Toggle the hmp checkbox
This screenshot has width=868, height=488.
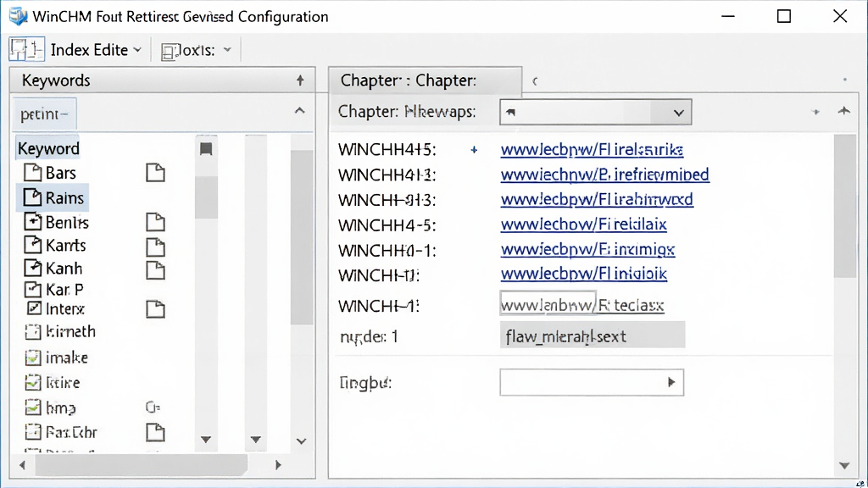click(33, 408)
